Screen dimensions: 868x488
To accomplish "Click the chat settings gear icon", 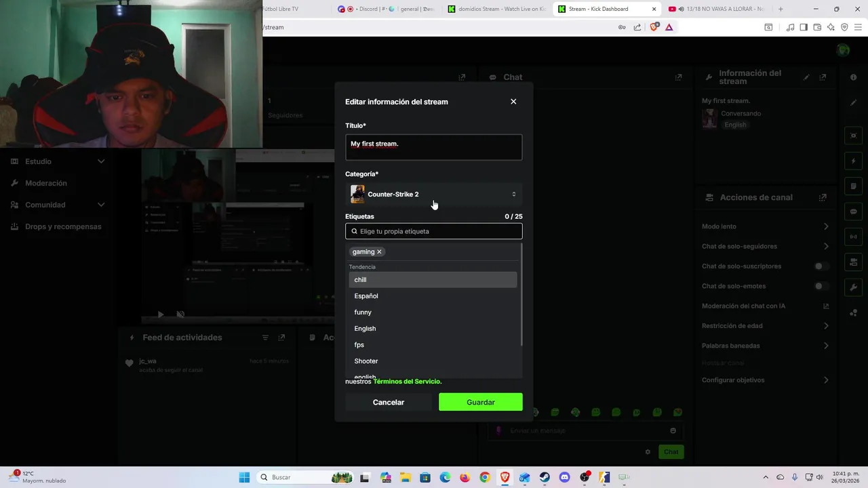I will pos(648,452).
